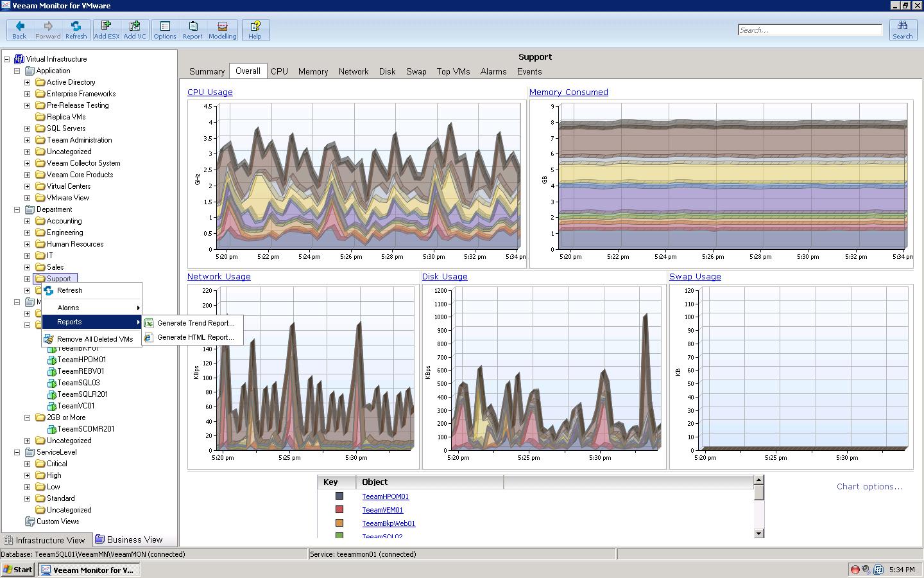Screen dimensions: 924x578
Task: Open the Swap Usage chart link
Action: [x=695, y=277]
